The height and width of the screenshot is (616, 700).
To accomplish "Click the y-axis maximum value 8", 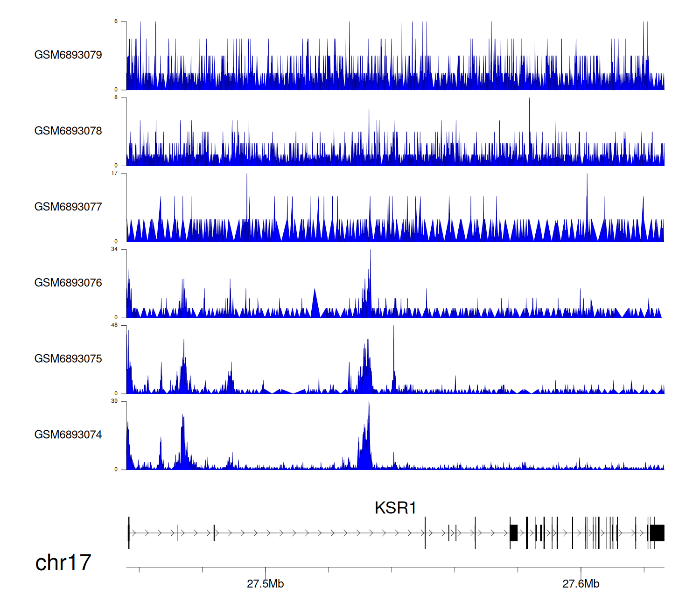I will point(116,98).
